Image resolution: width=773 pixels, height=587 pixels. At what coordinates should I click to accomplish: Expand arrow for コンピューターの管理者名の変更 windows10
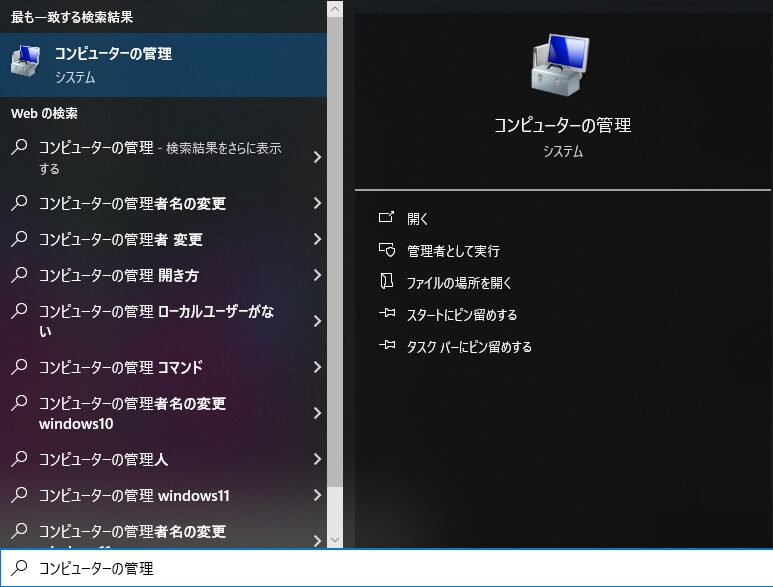pyautogui.click(x=317, y=413)
